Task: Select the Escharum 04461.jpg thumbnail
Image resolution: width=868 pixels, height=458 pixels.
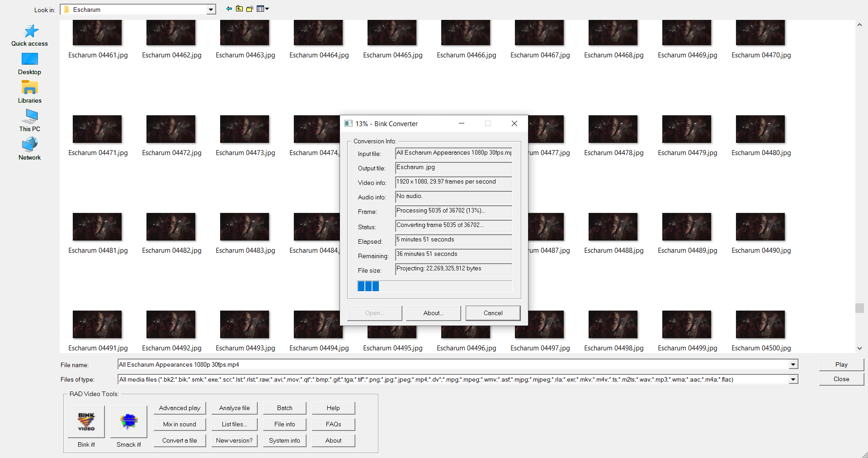Action: [97, 33]
